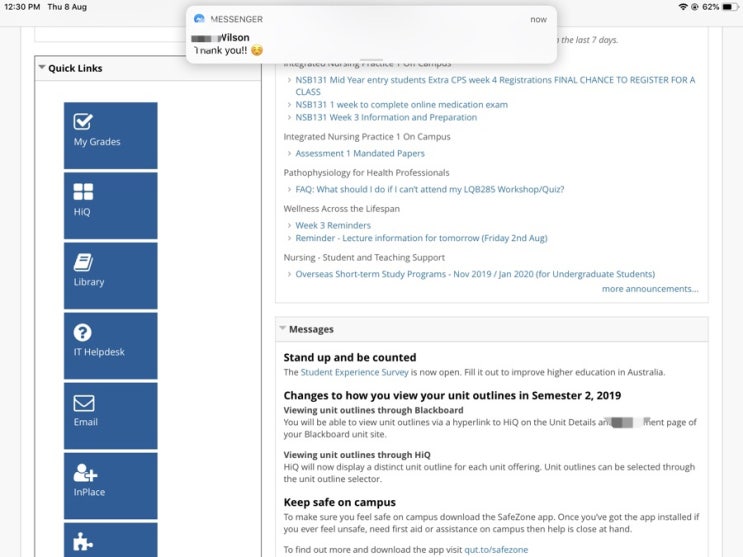The image size is (743, 557).
Task: Tap the Messenger Thank you notification banner
Action: (371, 35)
